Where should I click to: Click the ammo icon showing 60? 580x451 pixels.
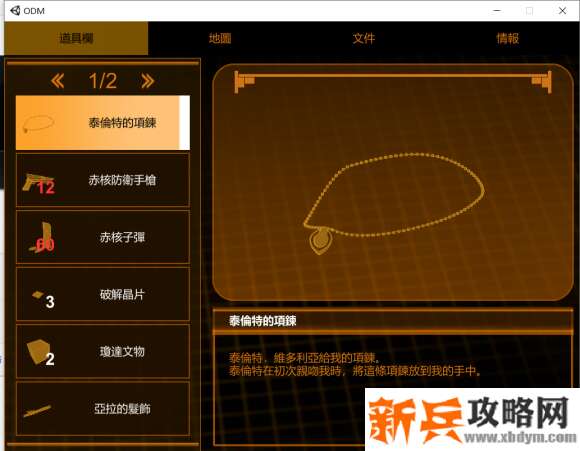(42, 238)
